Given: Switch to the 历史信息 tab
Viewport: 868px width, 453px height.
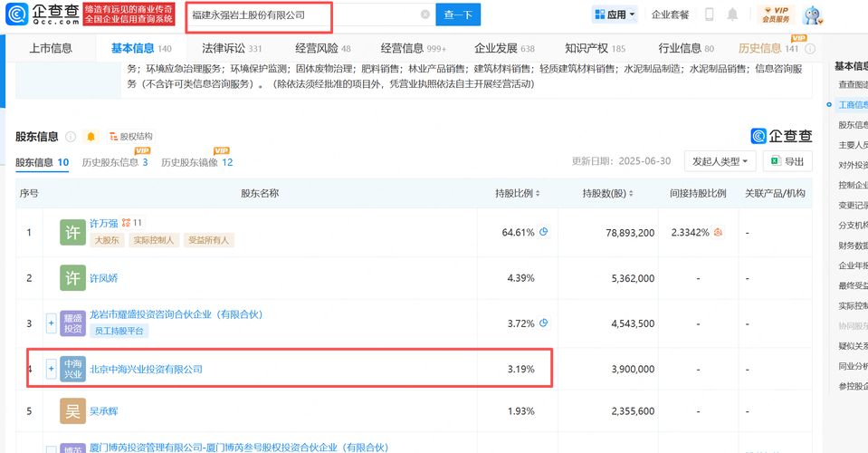Looking at the screenshot, I should [x=768, y=48].
